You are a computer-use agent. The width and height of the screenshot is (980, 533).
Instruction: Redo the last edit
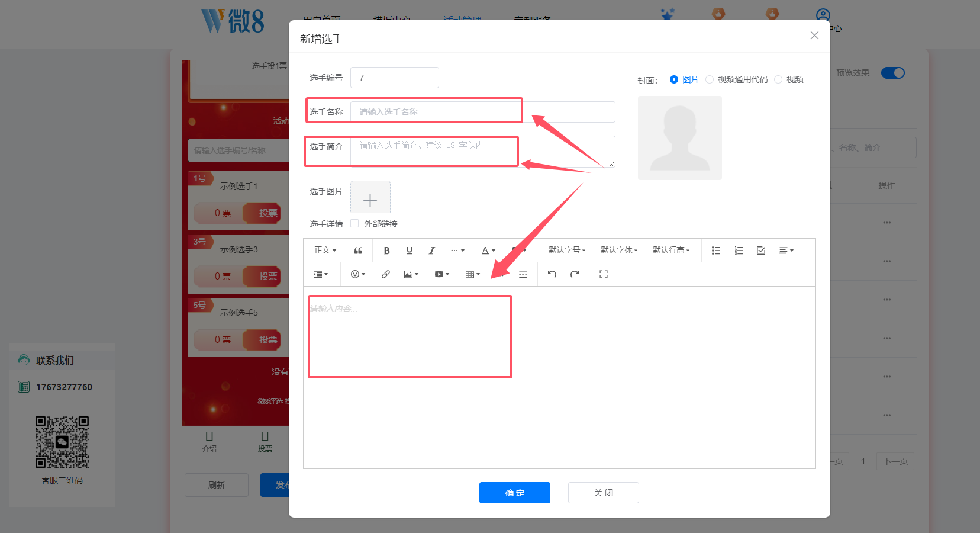point(575,274)
